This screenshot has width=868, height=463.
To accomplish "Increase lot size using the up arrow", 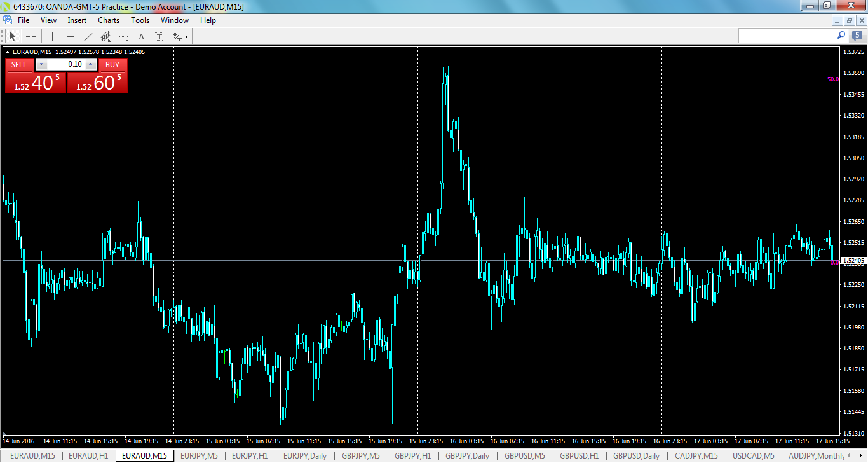I will [90, 64].
